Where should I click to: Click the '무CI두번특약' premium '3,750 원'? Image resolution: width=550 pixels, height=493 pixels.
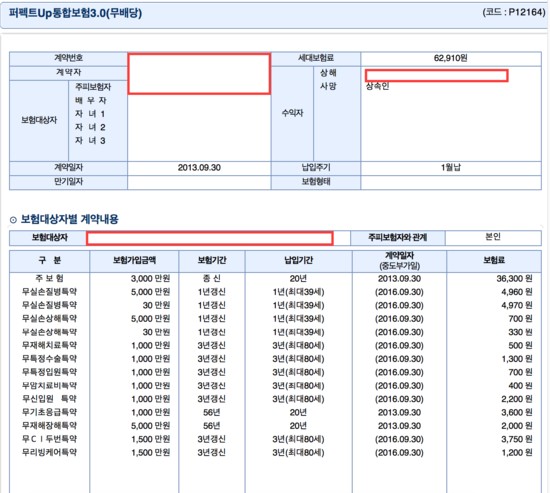[x=517, y=439]
